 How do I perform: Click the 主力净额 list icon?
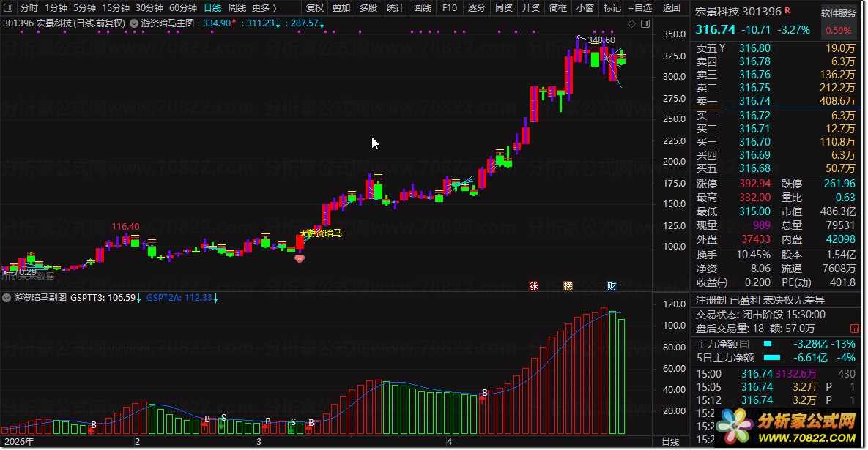point(744,344)
